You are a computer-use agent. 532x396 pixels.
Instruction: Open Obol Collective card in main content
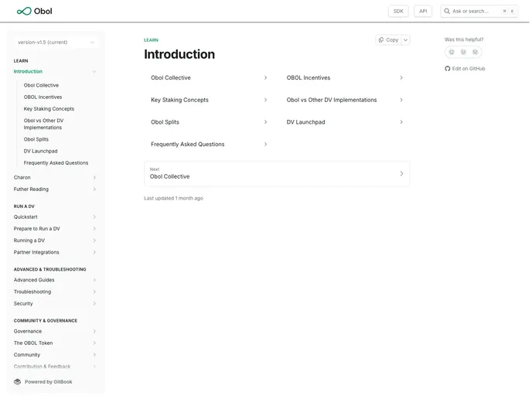pos(209,77)
